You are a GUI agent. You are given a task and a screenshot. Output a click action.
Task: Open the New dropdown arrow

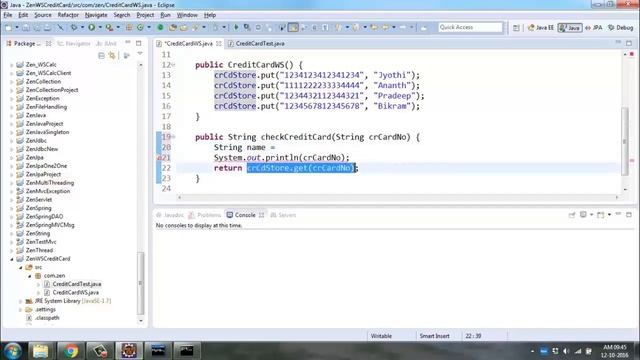(x=17, y=27)
